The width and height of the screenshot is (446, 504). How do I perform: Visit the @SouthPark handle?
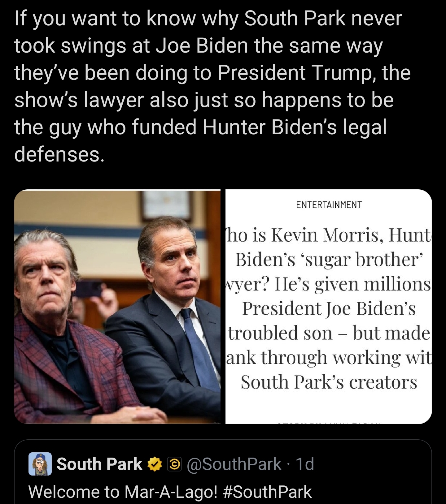234,464
